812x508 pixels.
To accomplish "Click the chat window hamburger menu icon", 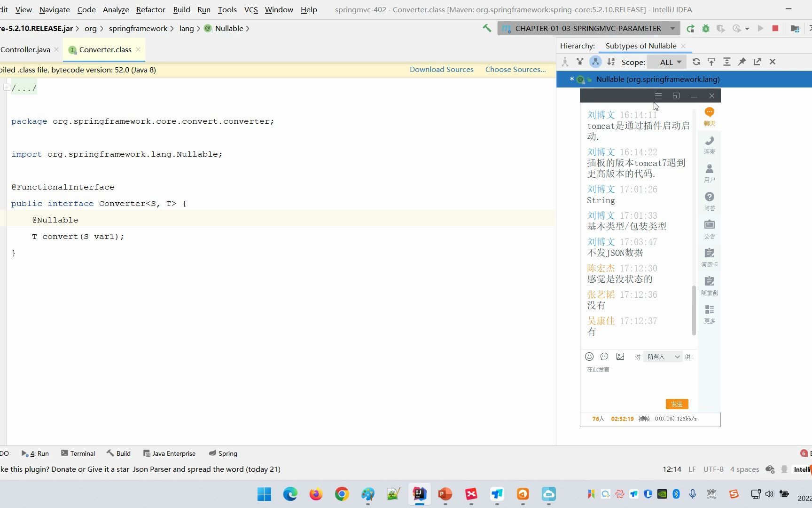I will (658, 96).
